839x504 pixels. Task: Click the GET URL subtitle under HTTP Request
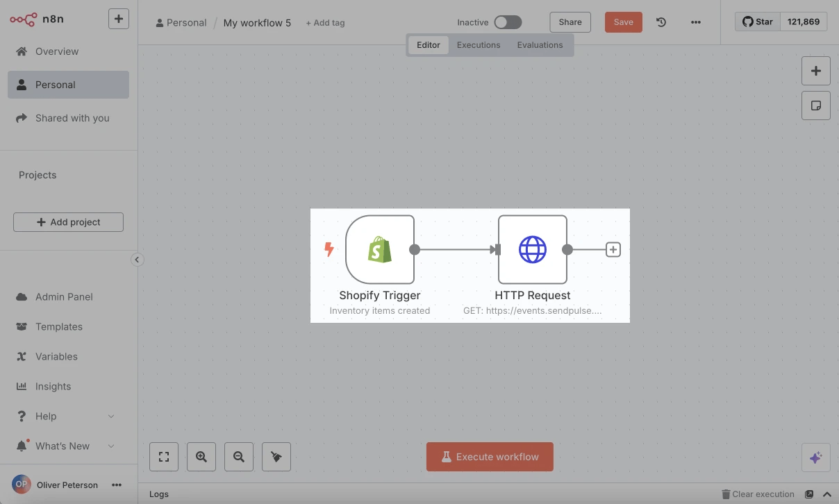(x=533, y=311)
